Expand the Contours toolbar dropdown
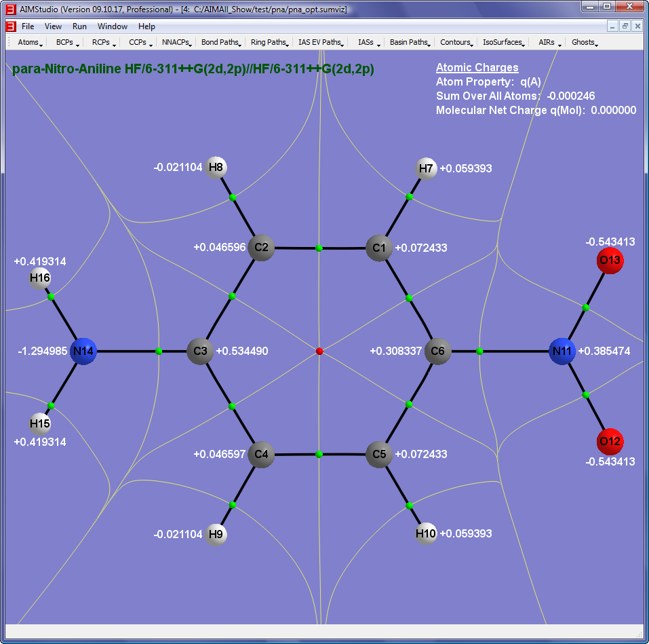Viewport: 649px width, 644px height. click(456, 42)
